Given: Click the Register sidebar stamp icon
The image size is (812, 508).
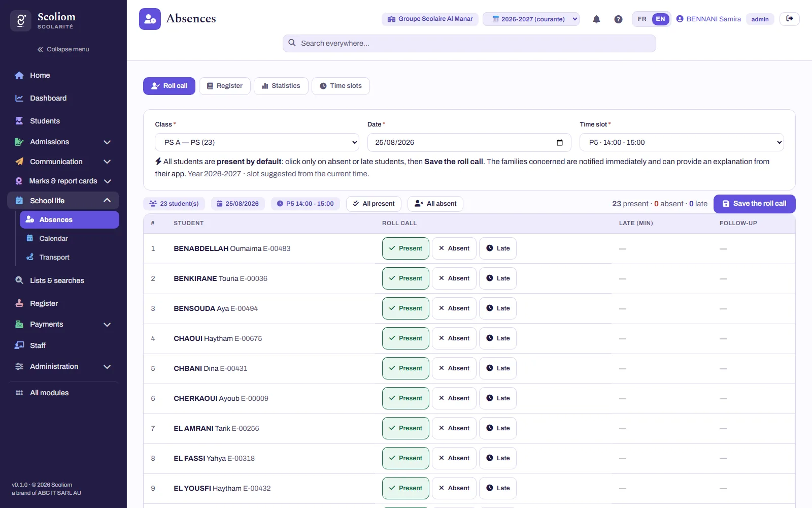Looking at the screenshot, I should coord(19,303).
